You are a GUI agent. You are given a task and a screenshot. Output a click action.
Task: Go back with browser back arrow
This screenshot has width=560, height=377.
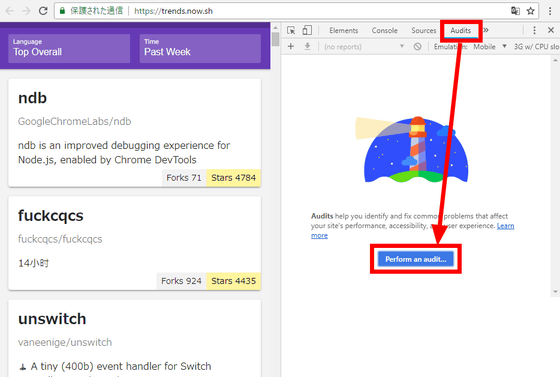click(10, 11)
